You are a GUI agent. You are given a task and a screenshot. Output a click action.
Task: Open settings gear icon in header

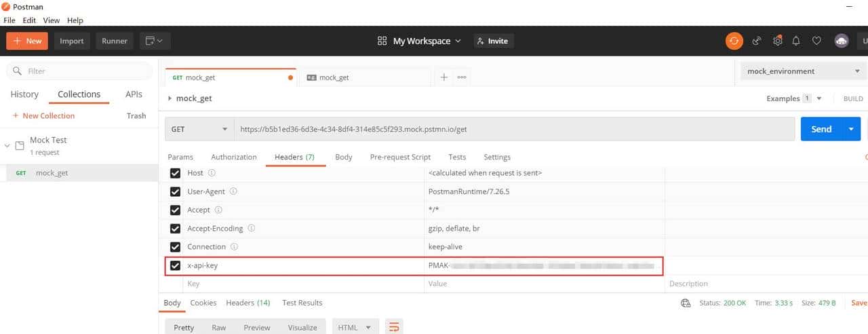(777, 41)
